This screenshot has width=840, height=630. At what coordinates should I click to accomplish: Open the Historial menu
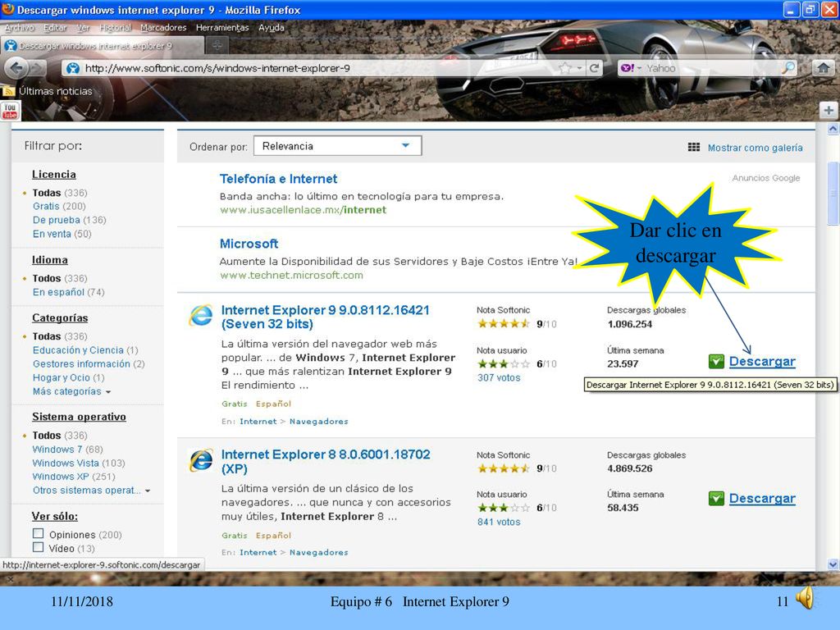[115, 27]
